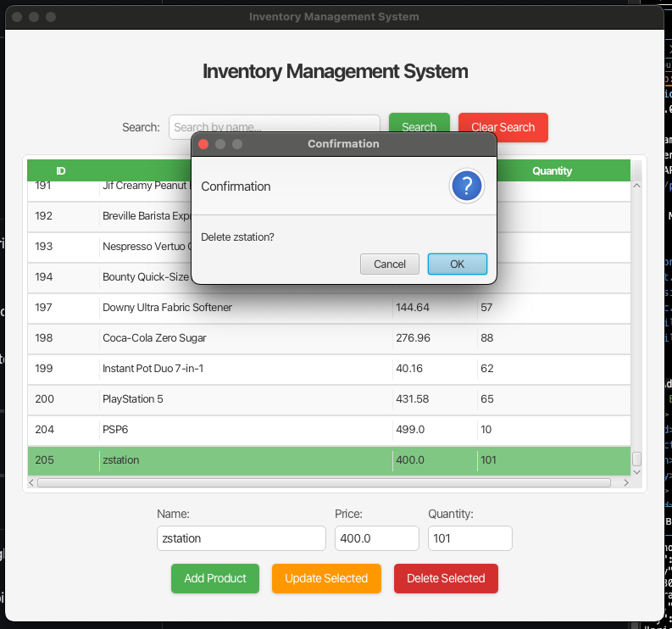Viewport: 672px width, 629px height.
Task: Click the table scroll down arrow
Action: click(637, 472)
